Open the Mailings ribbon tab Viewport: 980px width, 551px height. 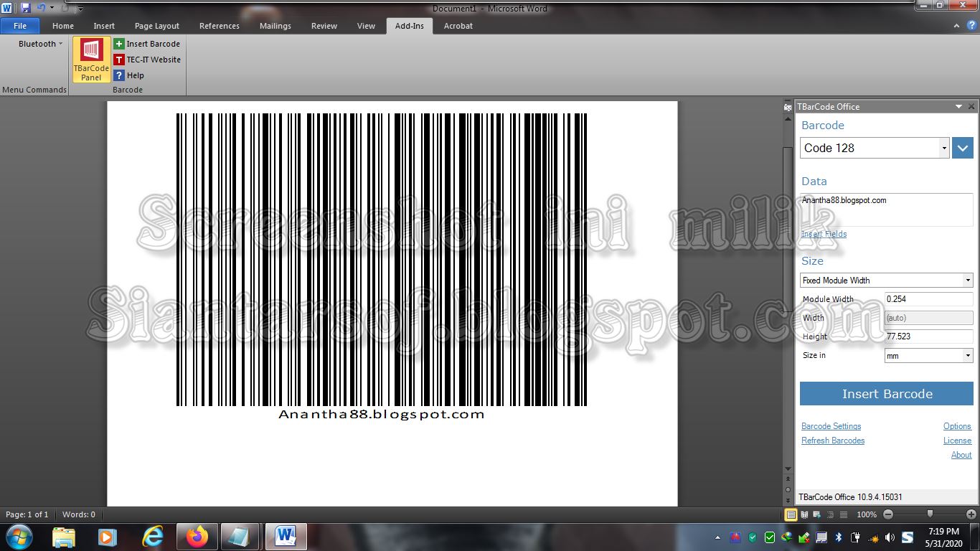pos(275,26)
